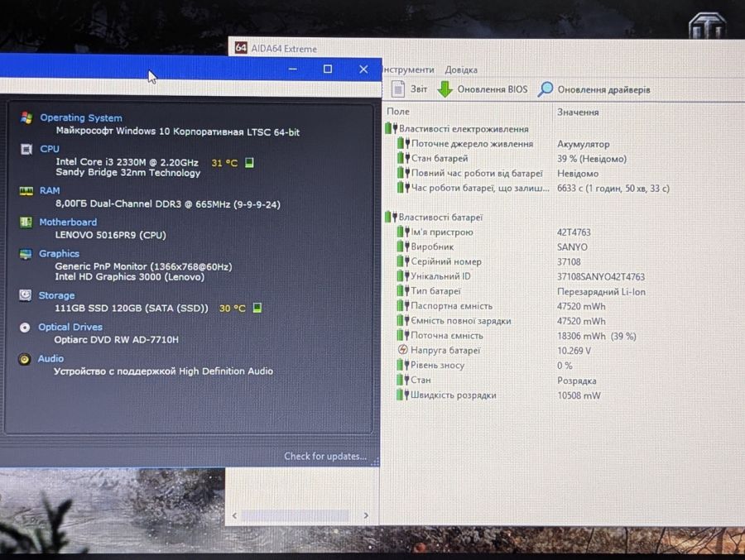
Task: Maximize the Speccy window
Action: (327, 69)
